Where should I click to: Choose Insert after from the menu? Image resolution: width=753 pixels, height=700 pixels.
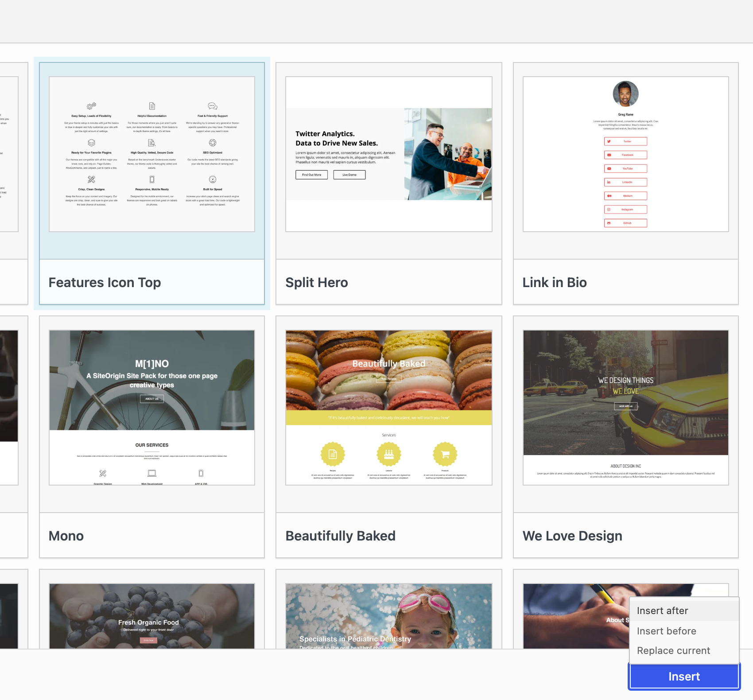point(684,611)
